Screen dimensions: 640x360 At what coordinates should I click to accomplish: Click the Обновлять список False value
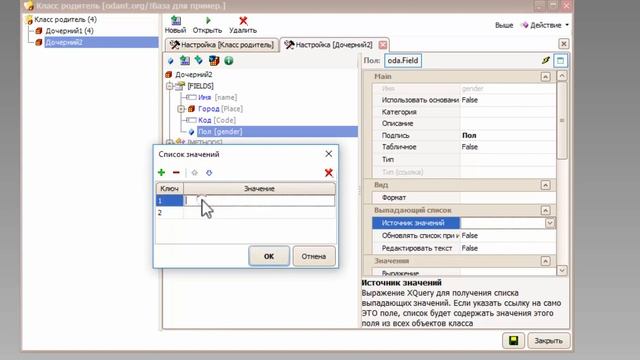point(508,236)
